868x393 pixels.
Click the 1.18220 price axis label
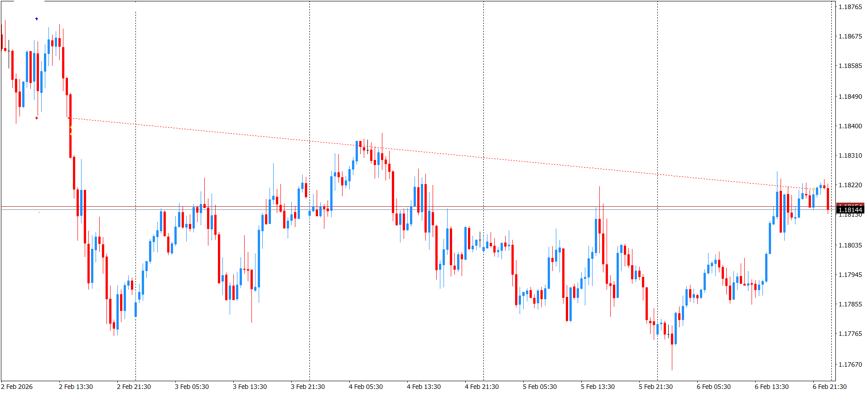(850, 185)
